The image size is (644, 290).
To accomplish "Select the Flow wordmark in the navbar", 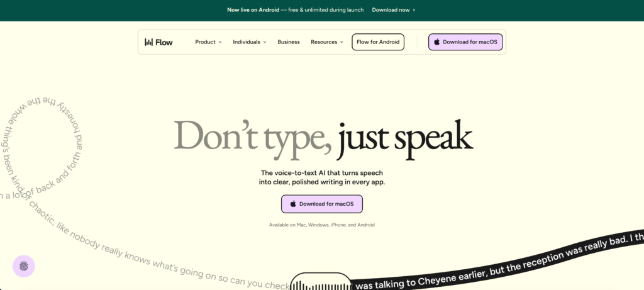I will click(x=165, y=42).
